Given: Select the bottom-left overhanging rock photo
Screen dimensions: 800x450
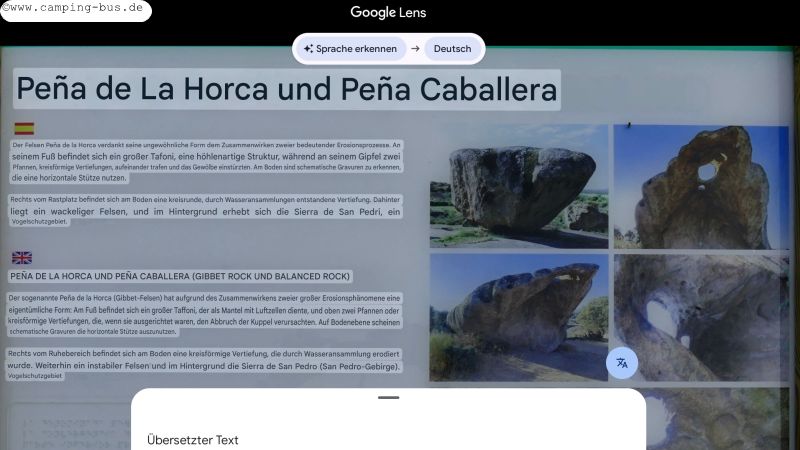Looking at the screenshot, I should (518, 316).
